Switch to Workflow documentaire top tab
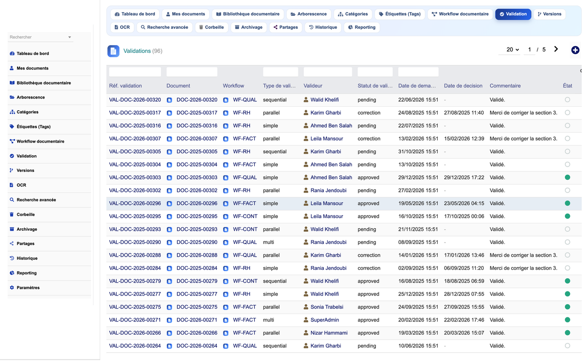Screen dimensions: 588x364 460,14
